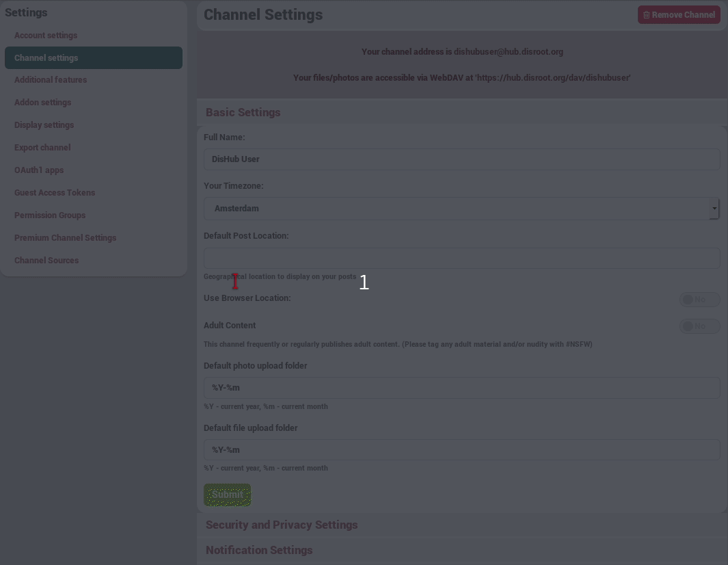Viewport: 728px width, 565px height.
Task: Enable the Adult Content toggle
Action: click(699, 326)
